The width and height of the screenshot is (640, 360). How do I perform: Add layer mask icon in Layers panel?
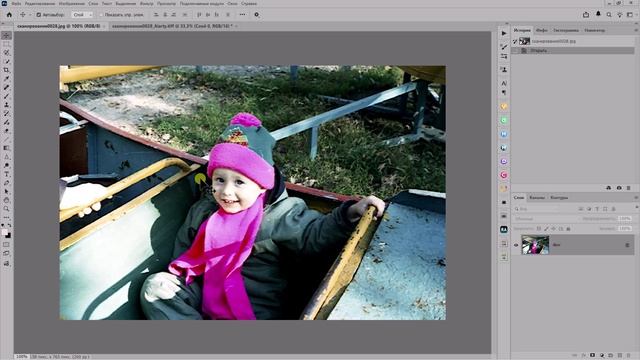(x=593, y=356)
